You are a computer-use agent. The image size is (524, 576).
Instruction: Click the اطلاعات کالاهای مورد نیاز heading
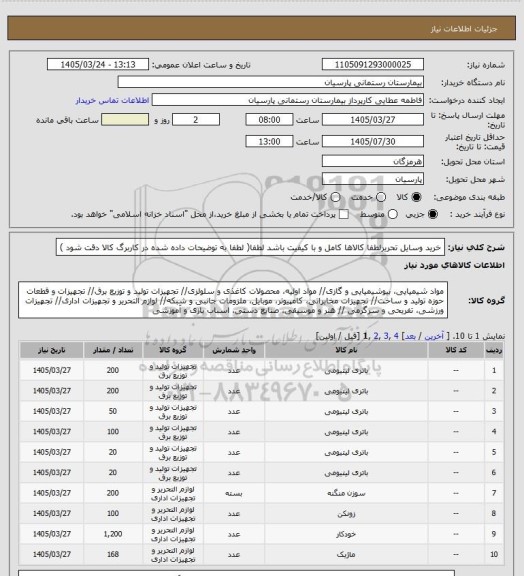(454, 265)
